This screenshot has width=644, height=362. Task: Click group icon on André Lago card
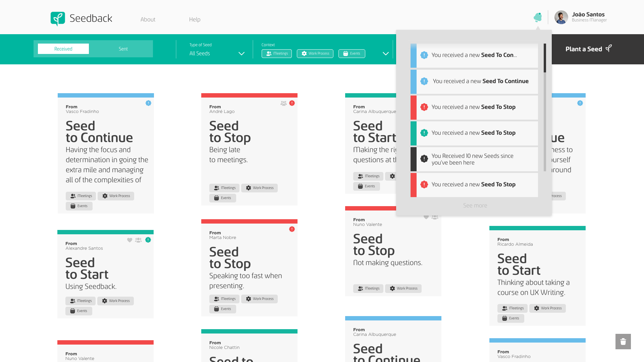coord(283,103)
